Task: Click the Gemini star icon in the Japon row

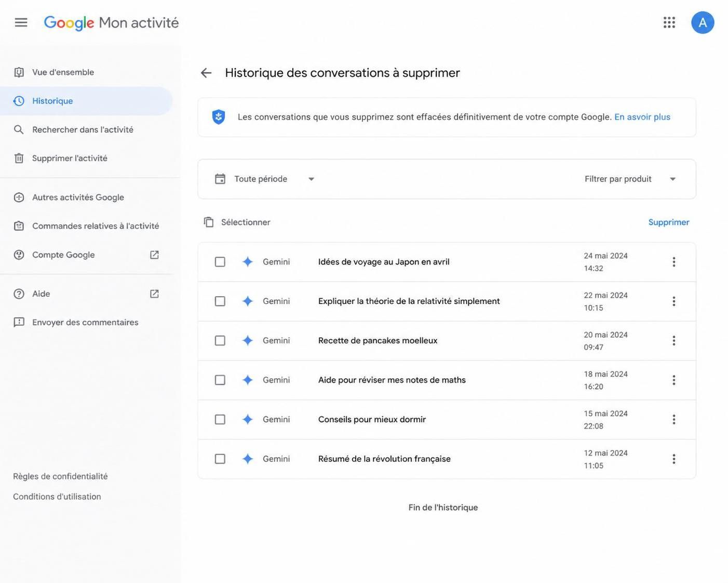Action: click(248, 262)
